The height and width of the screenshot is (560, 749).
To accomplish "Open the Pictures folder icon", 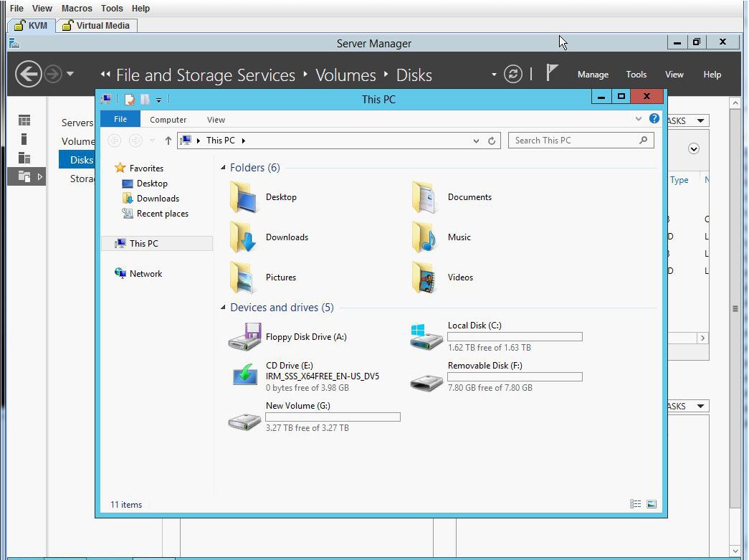I will tap(244, 277).
